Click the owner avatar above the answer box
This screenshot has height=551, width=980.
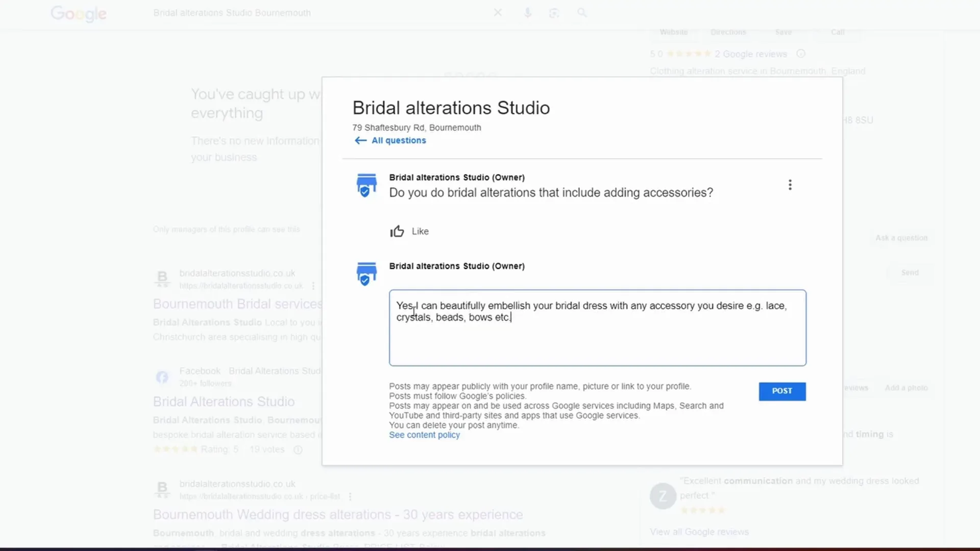coord(366,273)
